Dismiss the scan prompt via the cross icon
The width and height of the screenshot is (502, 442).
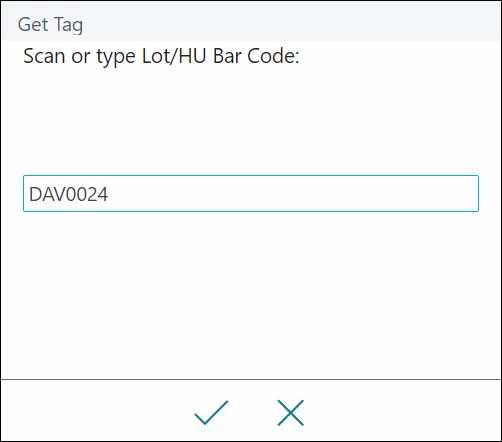[x=291, y=413]
